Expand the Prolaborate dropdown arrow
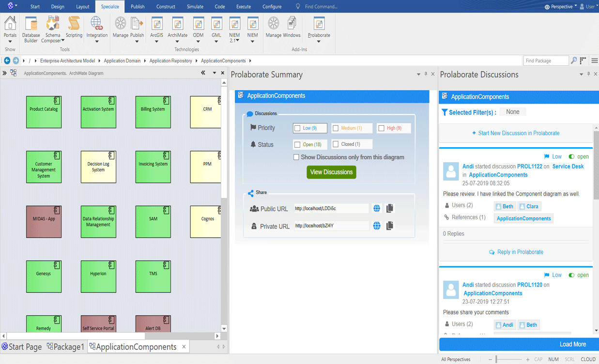 pos(319,42)
